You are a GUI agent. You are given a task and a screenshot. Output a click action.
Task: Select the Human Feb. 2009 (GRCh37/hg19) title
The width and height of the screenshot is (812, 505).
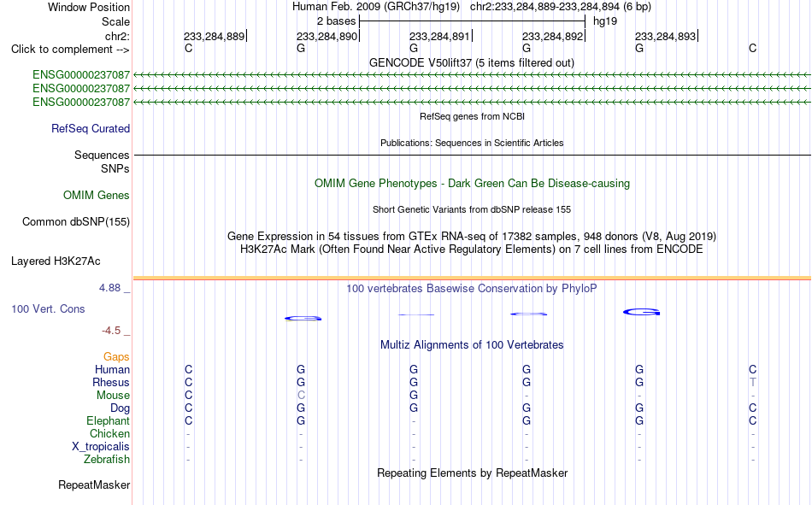pyautogui.click(x=376, y=7)
